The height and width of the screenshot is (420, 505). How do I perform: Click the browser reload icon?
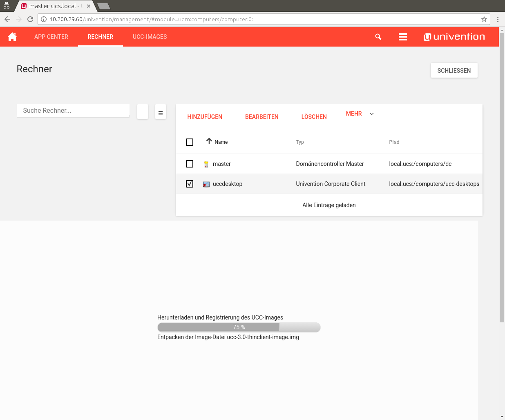(x=30, y=19)
